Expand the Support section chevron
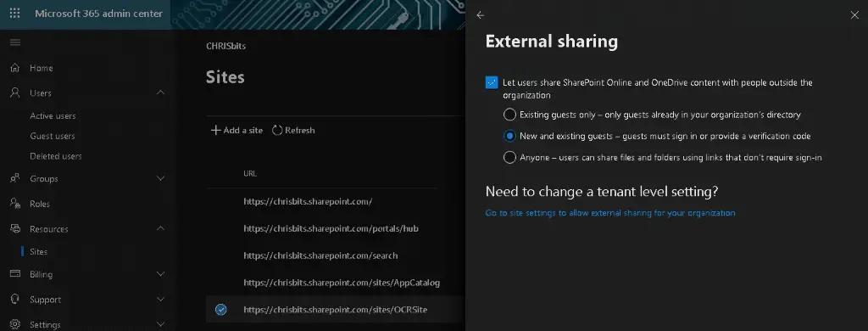The width and height of the screenshot is (868, 331). 160,300
